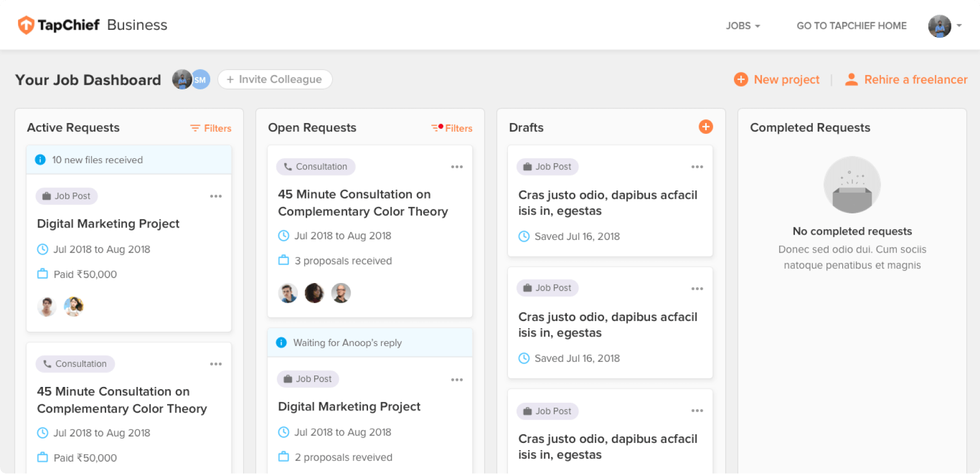The width and height of the screenshot is (980, 474).
Task: Open three-dot menu on second Drafts job post
Action: 697,289
